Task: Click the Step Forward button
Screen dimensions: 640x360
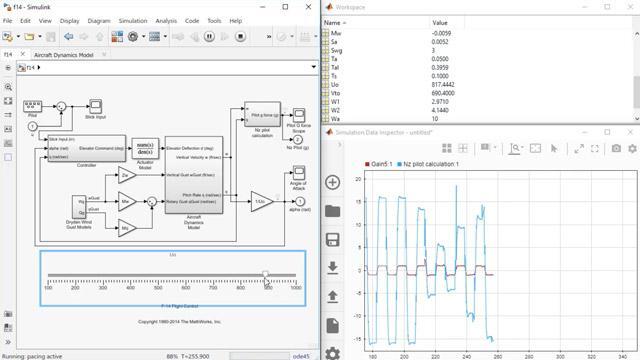Action: pos(225,37)
